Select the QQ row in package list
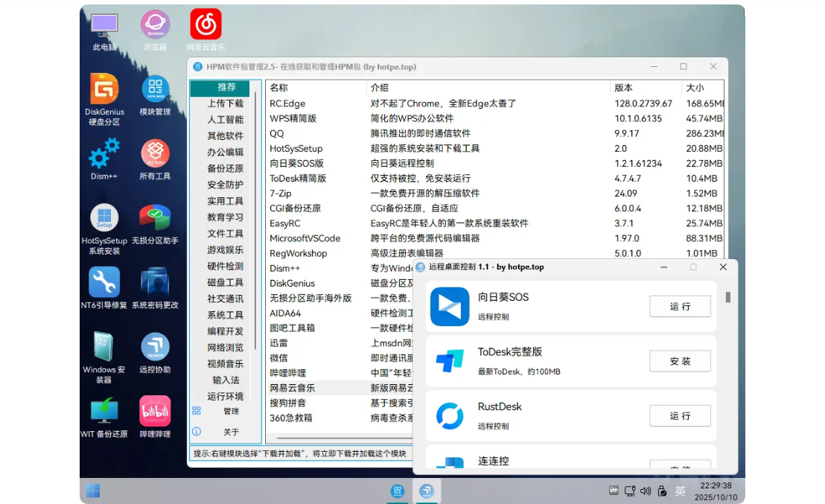Image resolution: width=825 pixels, height=504 pixels. tap(494, 133)
